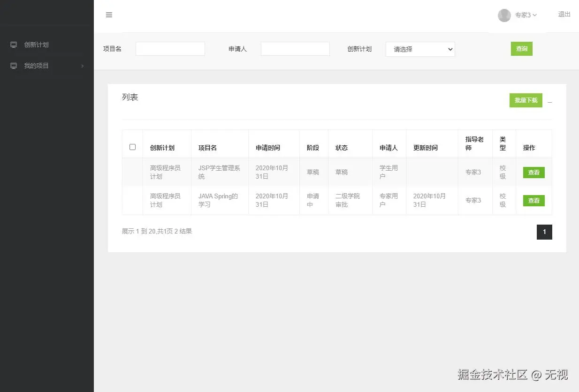Click the monitor icon beside 创新计划
The height and width of the screenshot is (392, 579).
14,45
